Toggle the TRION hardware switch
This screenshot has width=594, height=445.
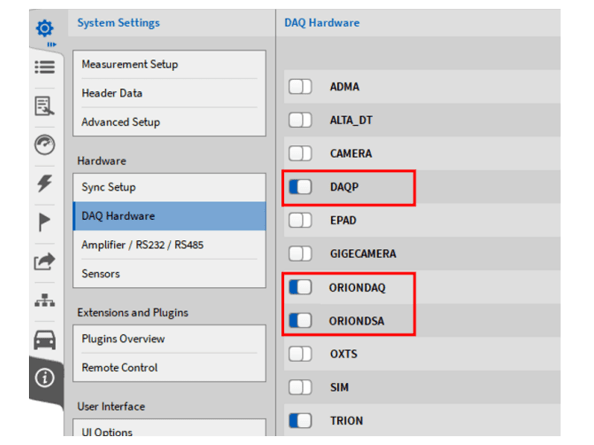tap(300, 420)
